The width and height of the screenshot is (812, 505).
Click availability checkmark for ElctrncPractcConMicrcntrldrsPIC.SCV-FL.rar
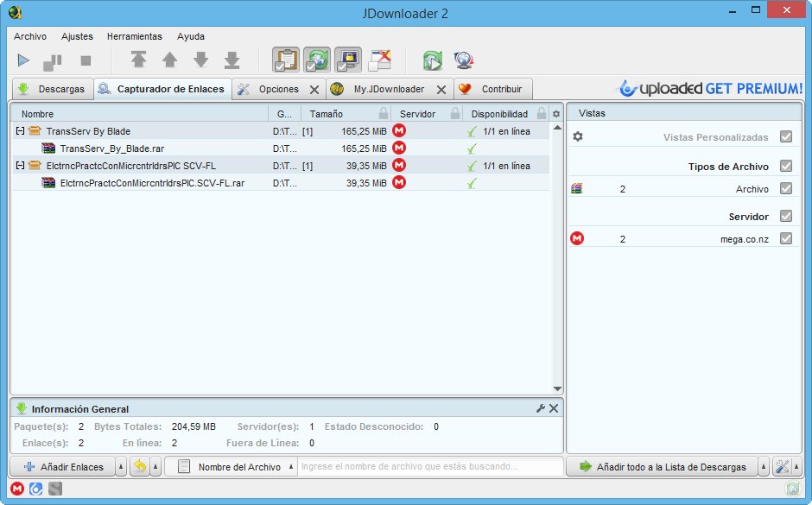pyautogui.click(x=472, y=183)
